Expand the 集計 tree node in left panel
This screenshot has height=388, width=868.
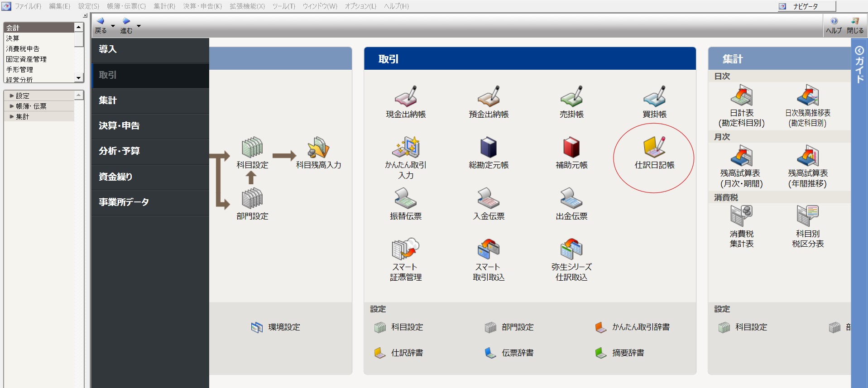12,116
